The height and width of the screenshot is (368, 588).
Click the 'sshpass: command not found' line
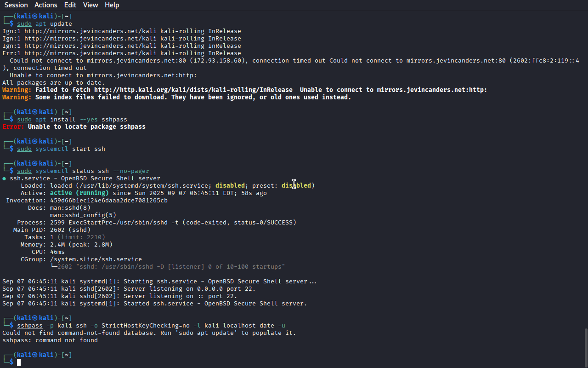[x=50, y=340]
